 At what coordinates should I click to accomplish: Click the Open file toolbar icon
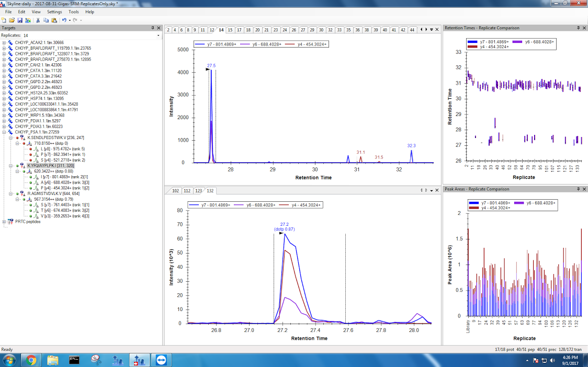click(12, 20)
